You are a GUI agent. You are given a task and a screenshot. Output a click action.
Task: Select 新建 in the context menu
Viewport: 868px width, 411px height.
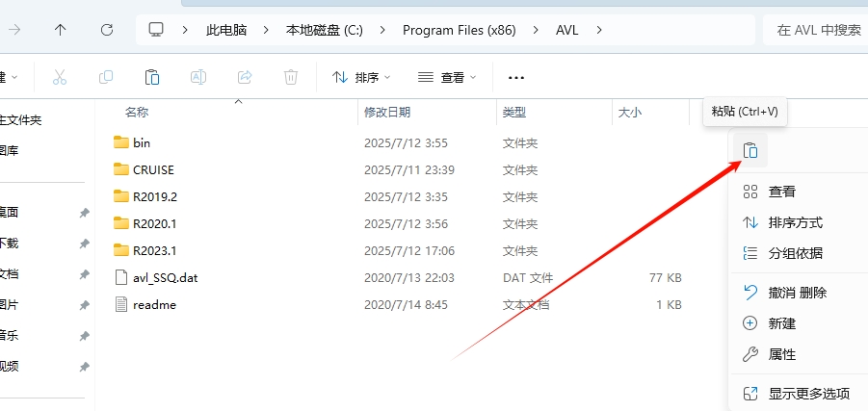(x=800, y=323)
